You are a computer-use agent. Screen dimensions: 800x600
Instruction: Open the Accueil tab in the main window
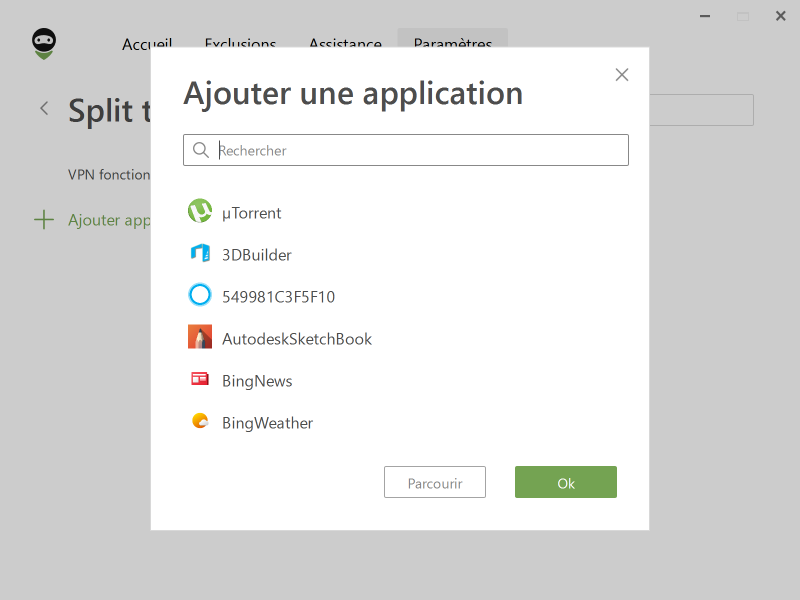coord(147,42)
